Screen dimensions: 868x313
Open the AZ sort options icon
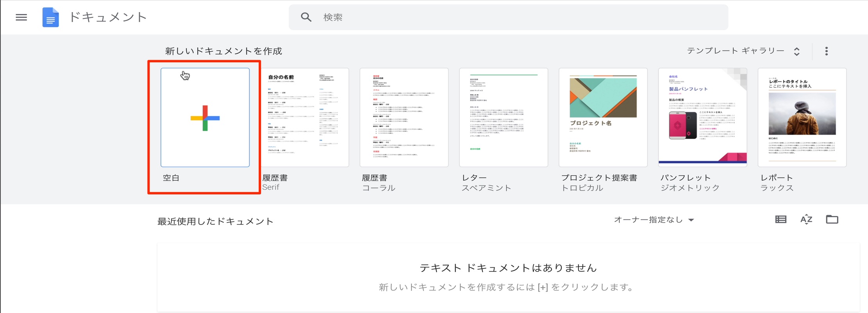coord(806,219)
